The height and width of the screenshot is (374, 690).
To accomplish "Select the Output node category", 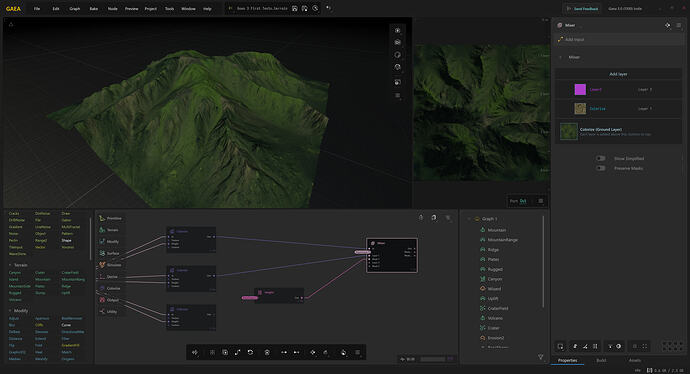I will (109, 300).
